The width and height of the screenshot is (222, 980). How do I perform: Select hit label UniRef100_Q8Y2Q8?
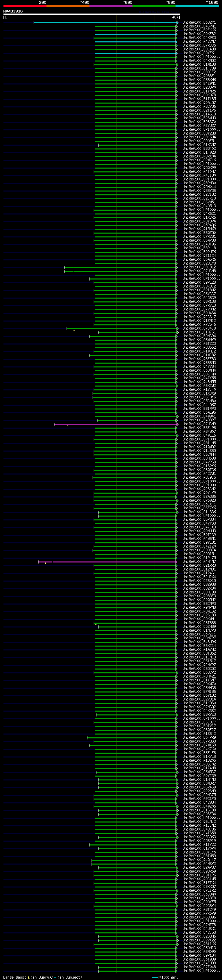tap(199, 133)
